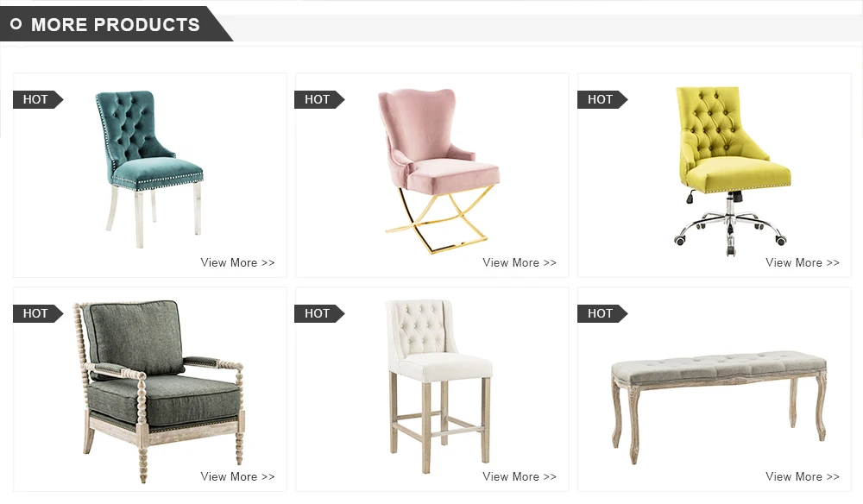Image resolution: width=863 pixels, height=504 pixels.
Task: Click circle bullet icon beside More Products
Action: tap(16, 24)
